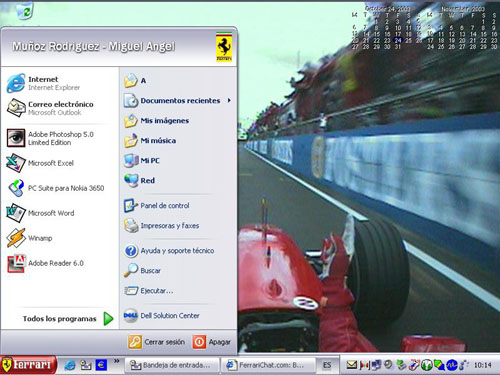
Task: Expand hidden Quick Launch icons chevron
Action: pyautogui.click(x=116, y=361)
